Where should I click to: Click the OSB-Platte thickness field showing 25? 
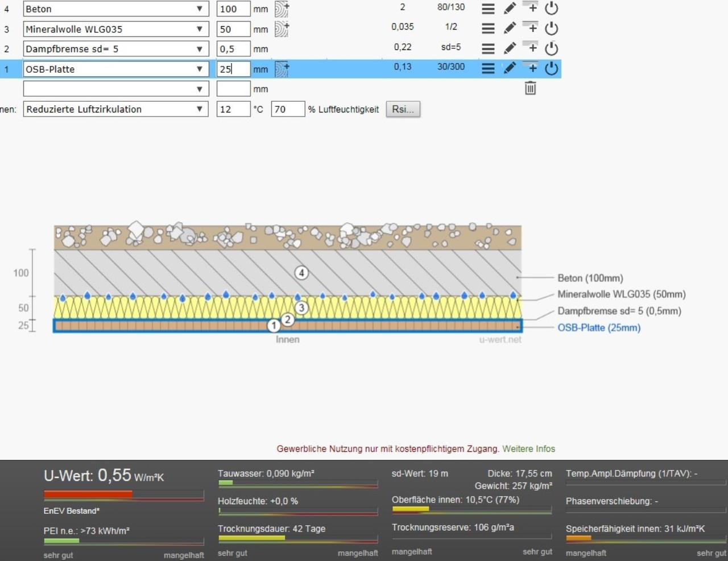[x=234, y=69]
